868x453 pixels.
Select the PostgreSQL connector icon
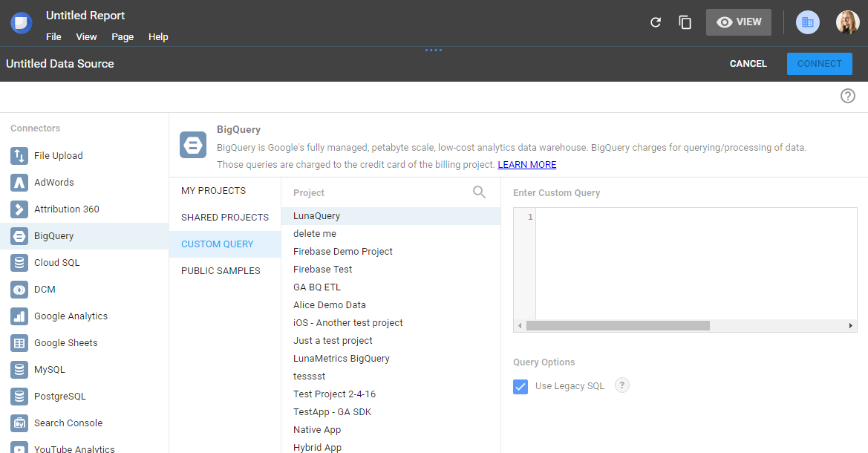[19, 396]
